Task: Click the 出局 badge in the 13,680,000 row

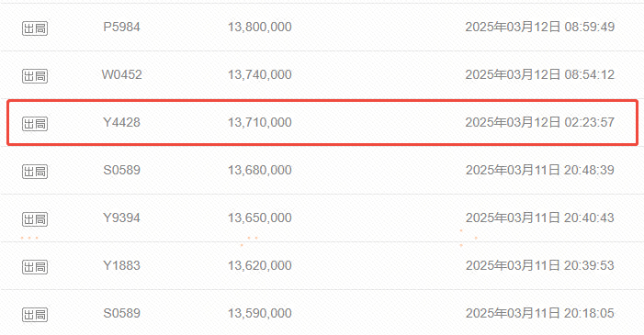Action: [35, 172]
